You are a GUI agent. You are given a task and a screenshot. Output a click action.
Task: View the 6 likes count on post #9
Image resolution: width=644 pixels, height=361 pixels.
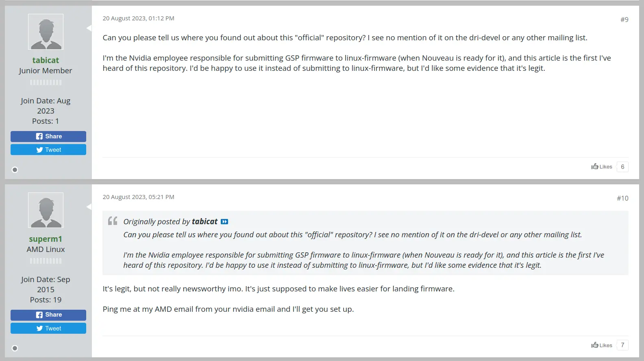coord(622,167)
